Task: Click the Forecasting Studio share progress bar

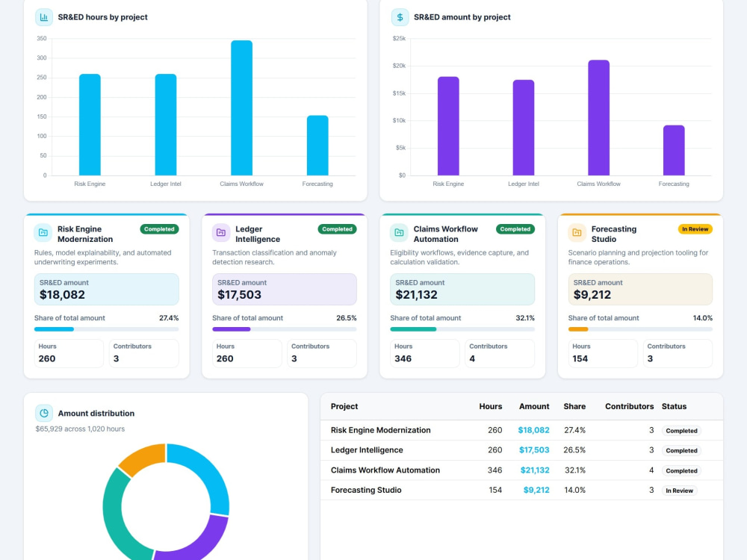Action: click(640, 329)
